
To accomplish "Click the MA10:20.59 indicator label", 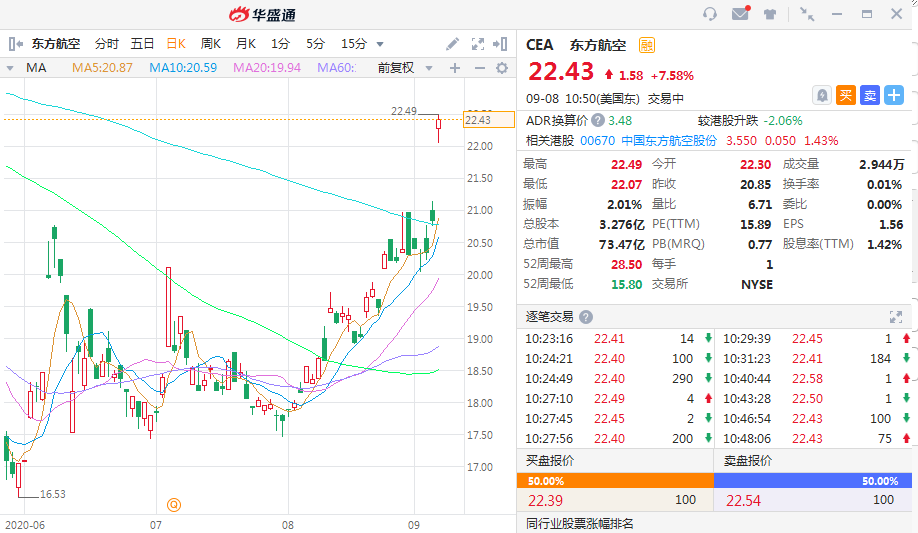I will (183, 68).
